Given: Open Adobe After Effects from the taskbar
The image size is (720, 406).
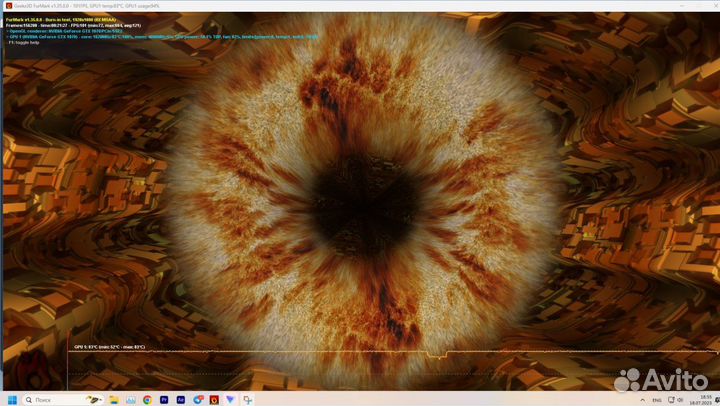Looking at the screenshot, I should [181, 399].
